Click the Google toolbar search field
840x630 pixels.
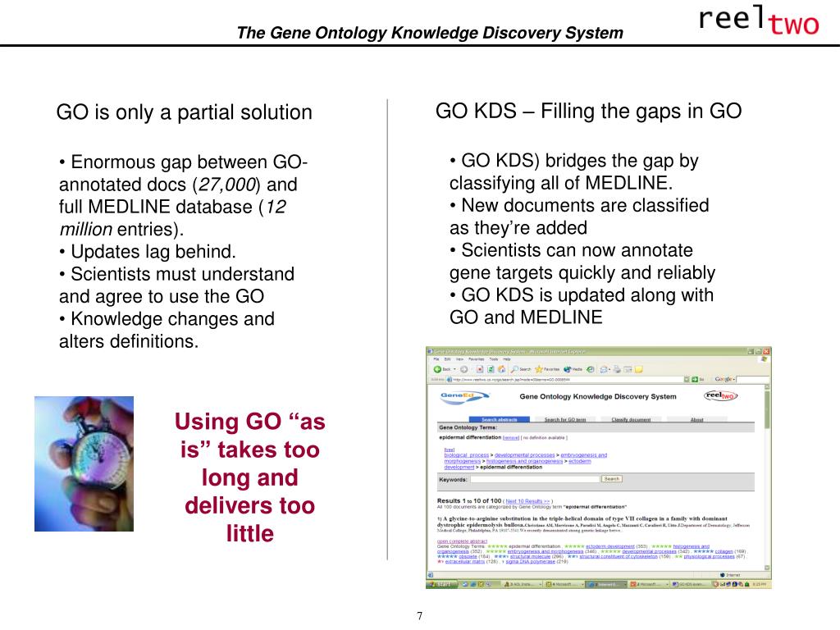coord(753,380)
